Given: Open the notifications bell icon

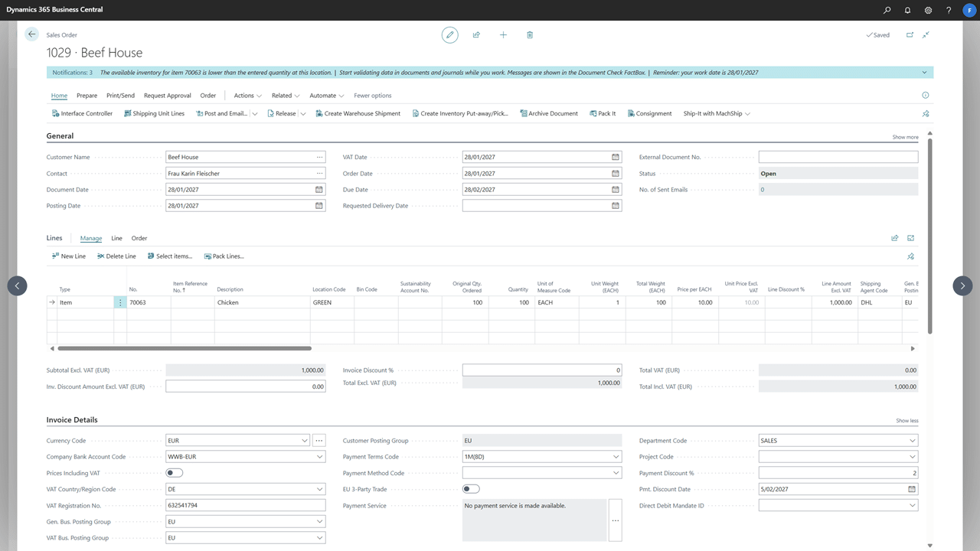Looking at the screenshot, I should (x=907, y=10).
